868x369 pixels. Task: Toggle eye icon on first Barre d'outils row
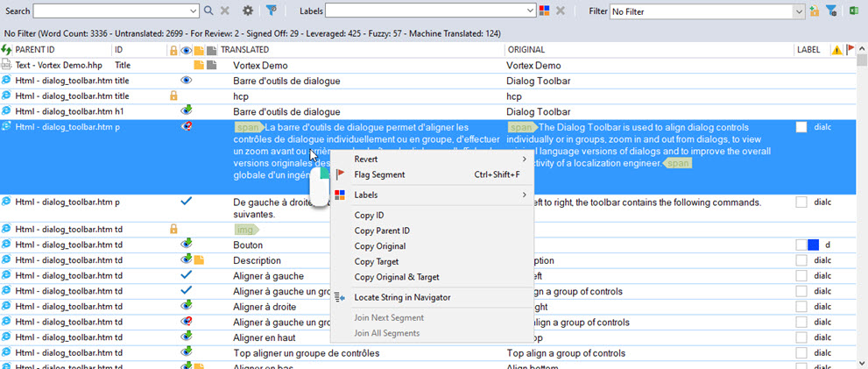(186, 81)
